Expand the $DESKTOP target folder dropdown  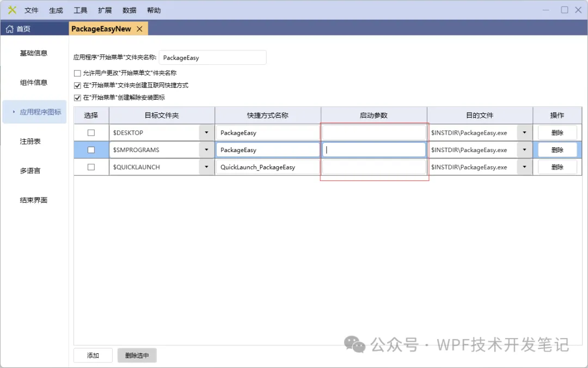206,132
